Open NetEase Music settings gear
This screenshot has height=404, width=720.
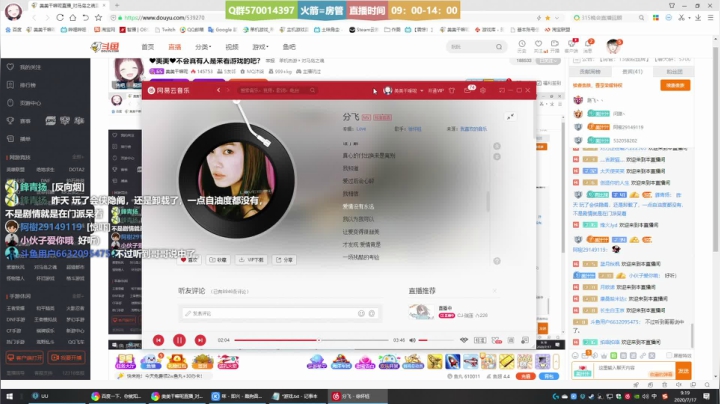[483, 90]
